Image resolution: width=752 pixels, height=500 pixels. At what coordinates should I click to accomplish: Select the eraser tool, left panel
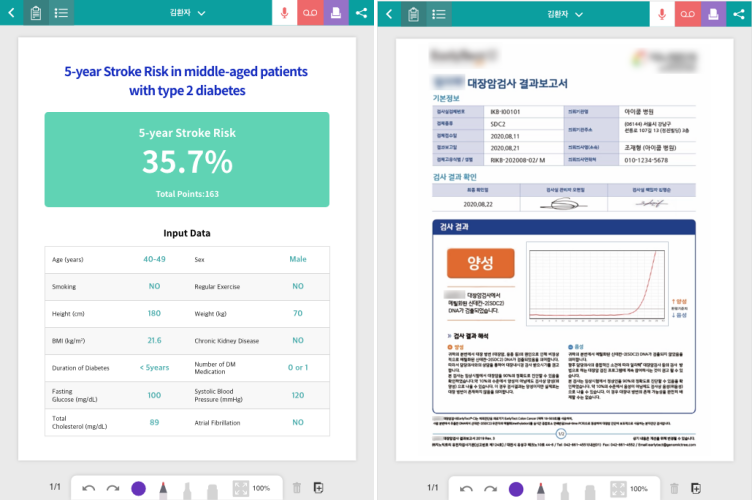212,490
